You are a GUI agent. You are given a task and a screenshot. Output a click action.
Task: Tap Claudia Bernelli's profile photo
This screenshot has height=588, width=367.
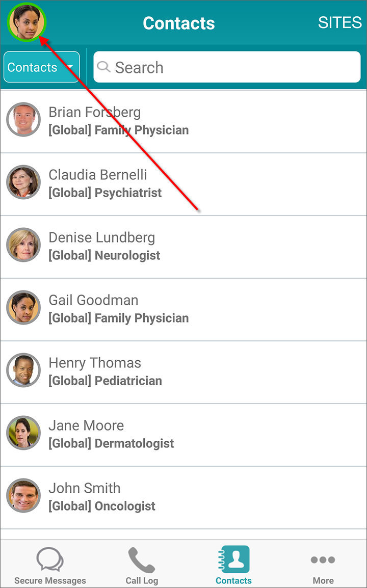[23, 182]
